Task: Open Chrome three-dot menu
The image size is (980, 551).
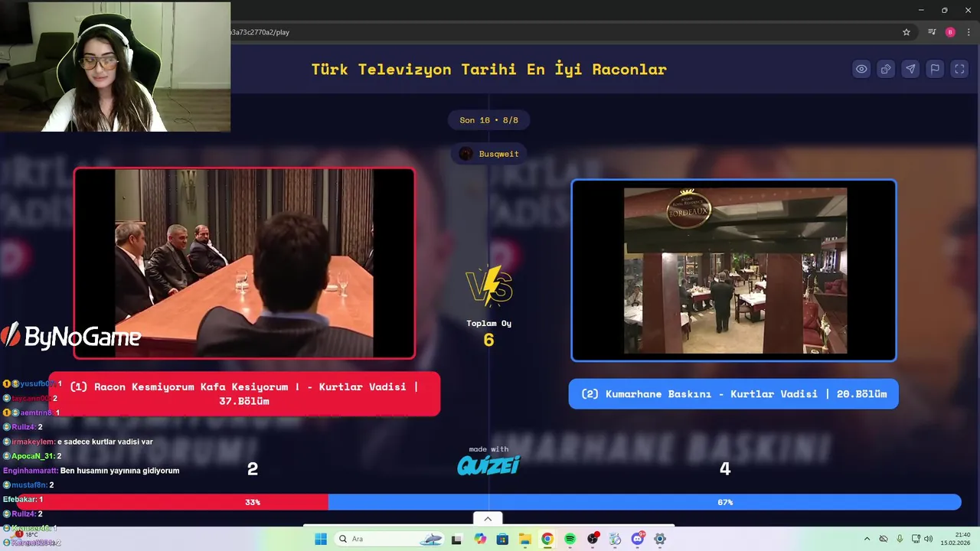Action: 969,32
